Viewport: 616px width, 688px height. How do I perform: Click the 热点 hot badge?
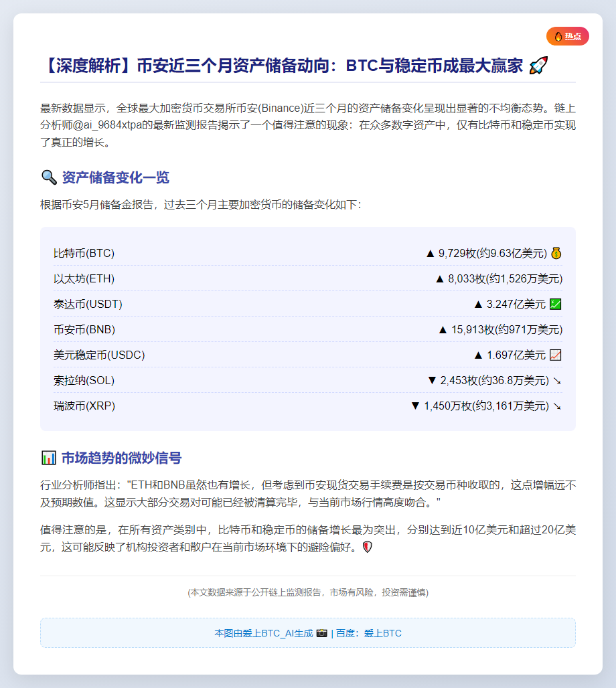pos(567,36)
